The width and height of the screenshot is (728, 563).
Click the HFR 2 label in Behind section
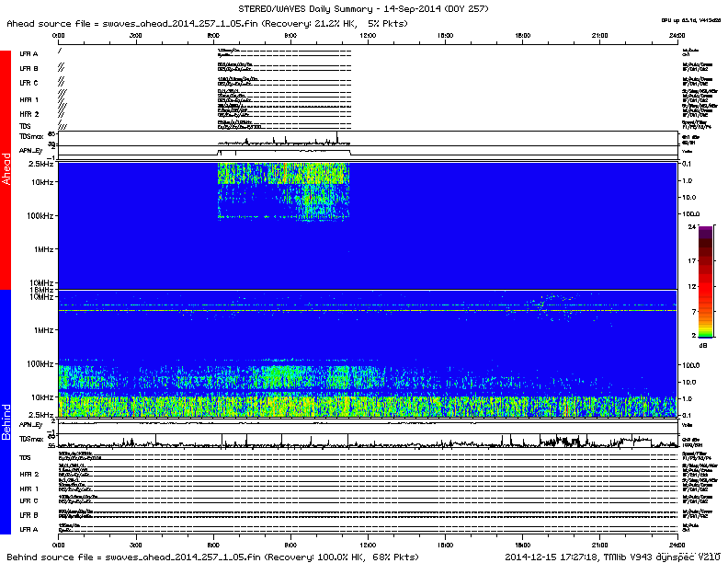(28, 475)
